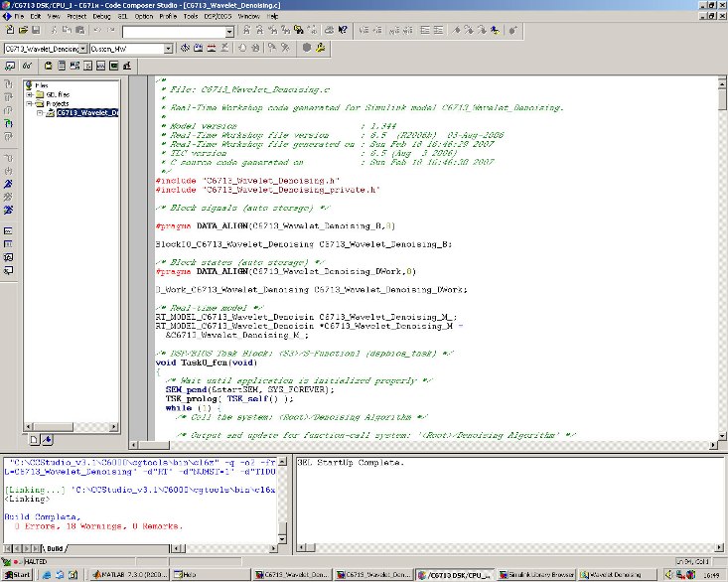Select the Files root node
This screenshot has height=582, width=728.
coord(42,85)
